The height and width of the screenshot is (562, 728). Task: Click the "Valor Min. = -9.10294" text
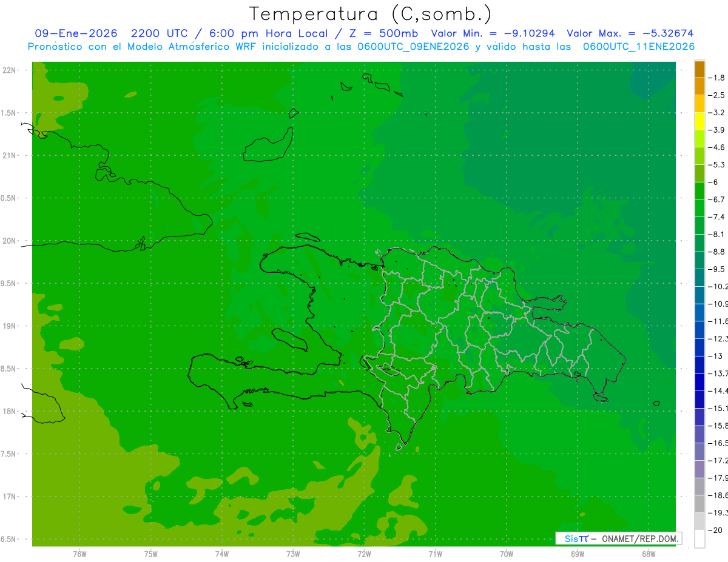tap(493, 34)
